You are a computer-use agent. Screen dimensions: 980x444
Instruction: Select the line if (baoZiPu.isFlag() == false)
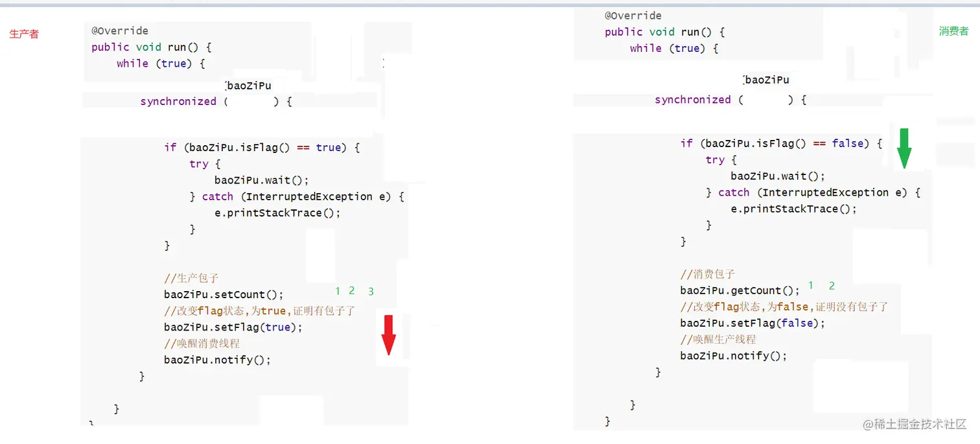(x=781, y=143)
